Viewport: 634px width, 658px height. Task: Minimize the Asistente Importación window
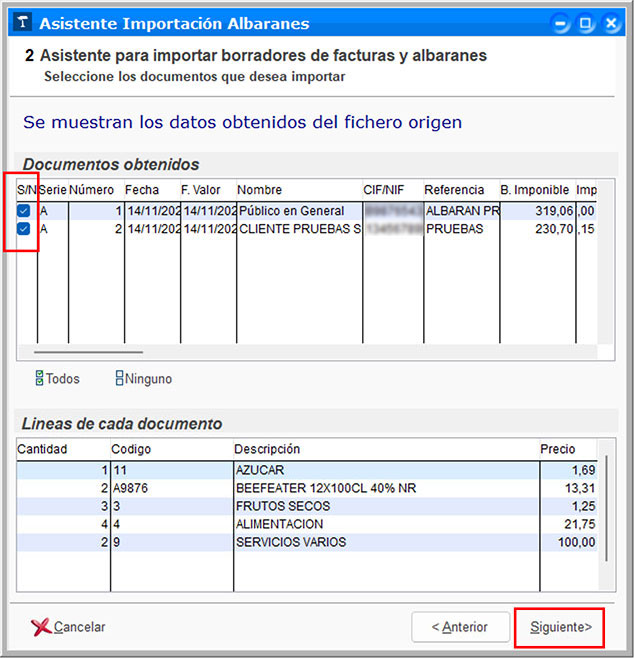tap(562, 24)
